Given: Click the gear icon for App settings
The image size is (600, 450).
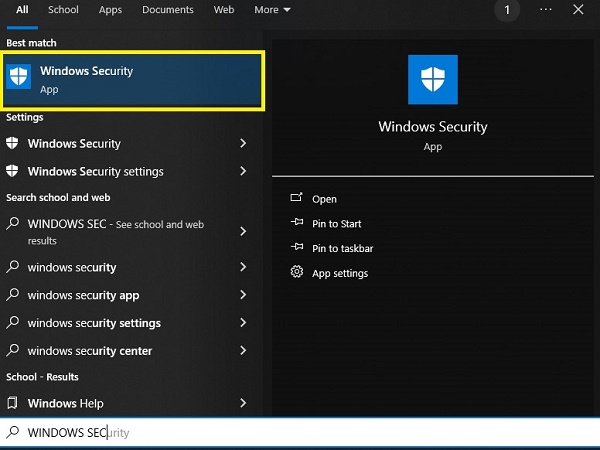Looking at the screenshot, I should [297, 272].
